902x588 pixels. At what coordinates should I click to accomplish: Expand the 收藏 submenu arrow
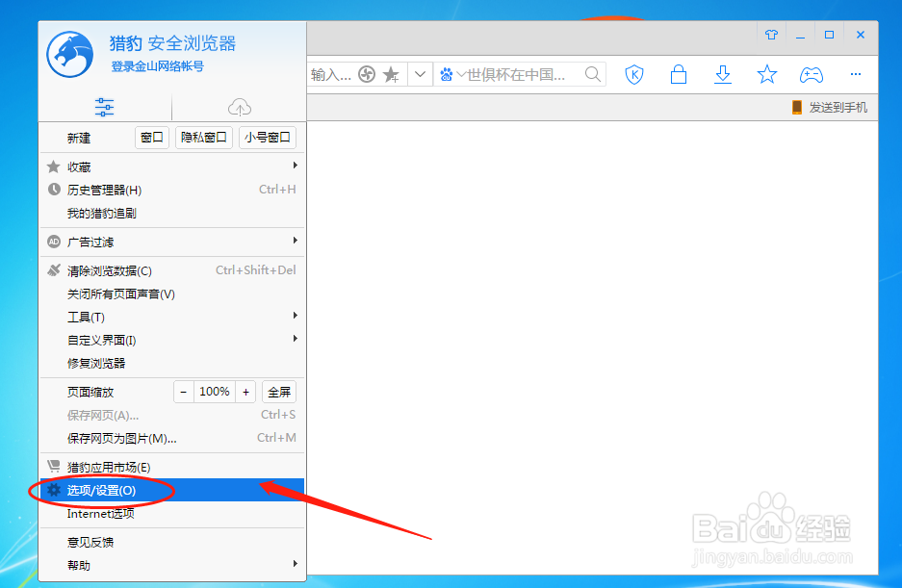coord(296,166)
